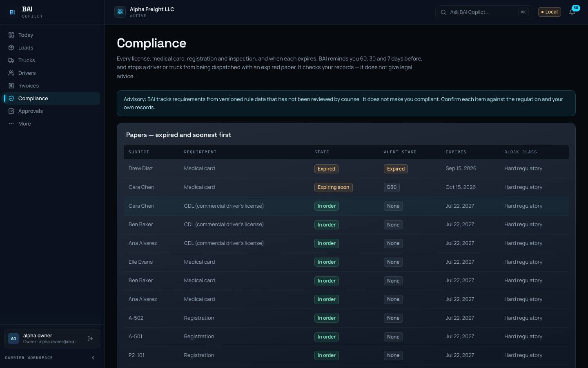588x368 pixels.
Task: Click the Requirement column header
Action: [200, 152]
